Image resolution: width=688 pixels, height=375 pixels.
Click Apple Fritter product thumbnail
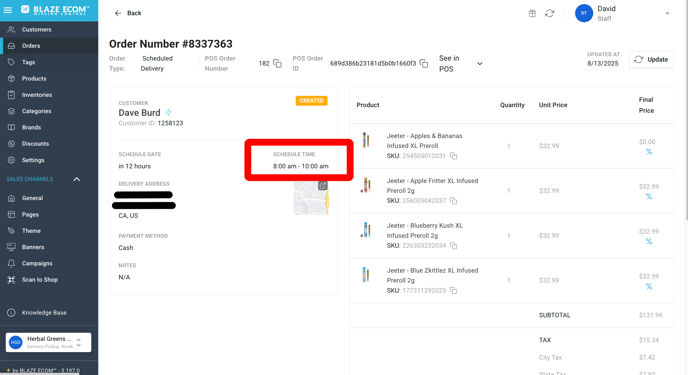click(366, 185)
